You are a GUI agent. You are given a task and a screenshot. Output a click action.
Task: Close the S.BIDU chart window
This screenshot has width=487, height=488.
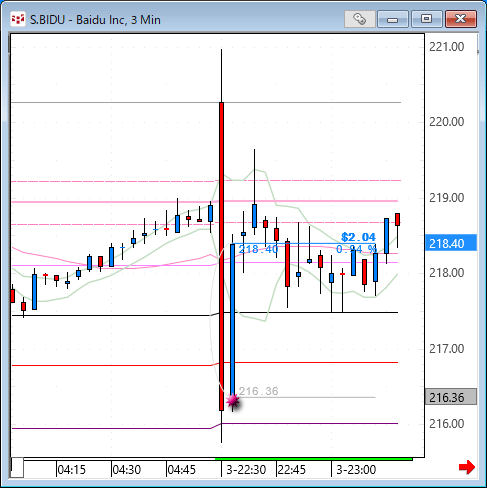pyautogui.click(x=461, y=19)
